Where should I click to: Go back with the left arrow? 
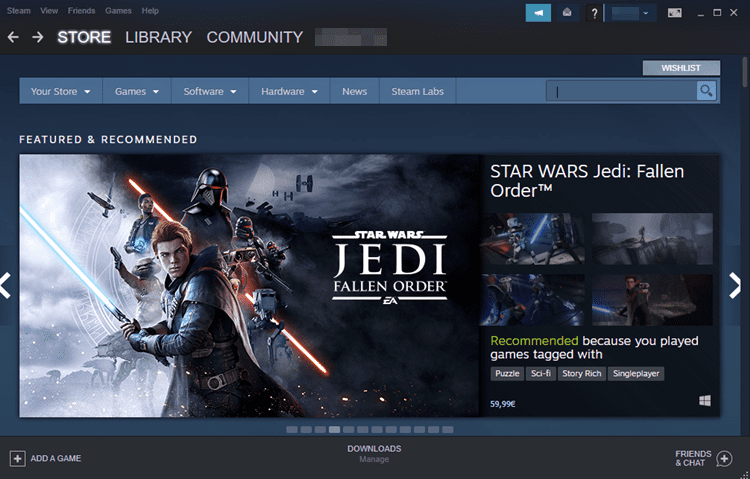pos(13,37)
